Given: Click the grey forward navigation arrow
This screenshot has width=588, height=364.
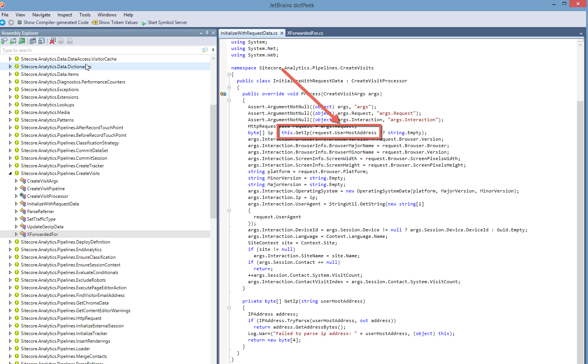Looking at the screenshot, I should point(11,22).
